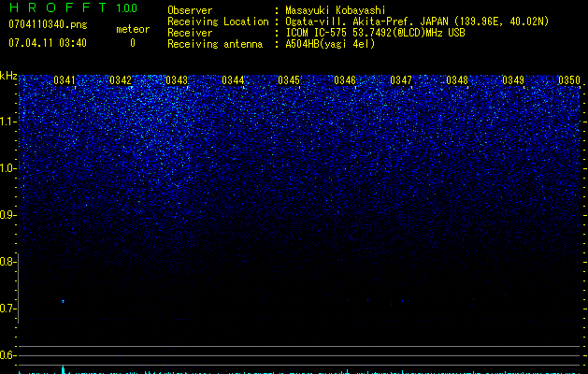Click the kHz axis unit label
The image size is (588, 374).
pyautogui.click(x=8, y=76)
